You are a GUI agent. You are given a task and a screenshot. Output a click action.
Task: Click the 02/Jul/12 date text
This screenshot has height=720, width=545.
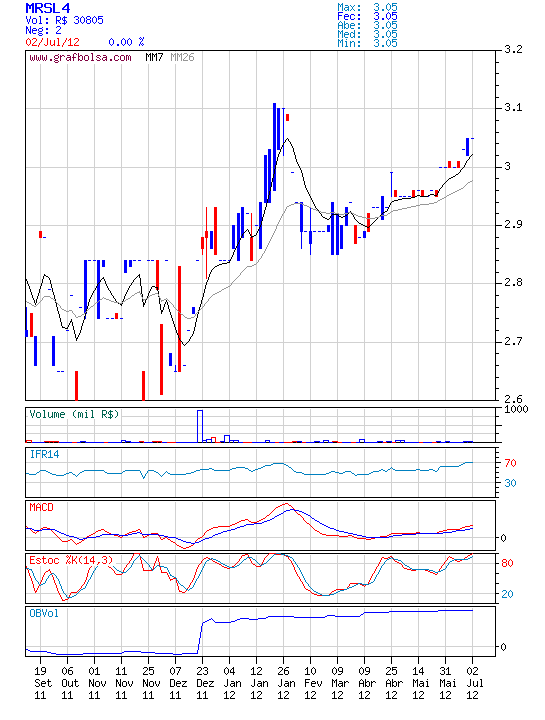pyautogui.click(x=52, y=42)
